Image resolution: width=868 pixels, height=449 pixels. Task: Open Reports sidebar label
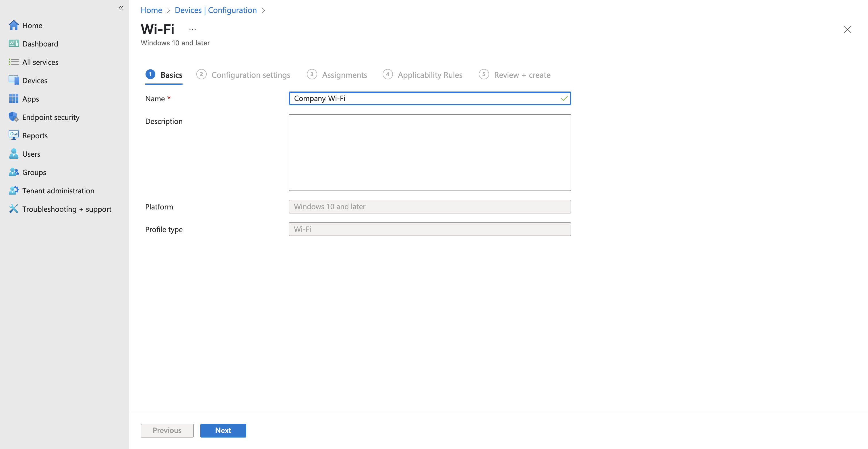pyautogui.click(x=35, y=135)
